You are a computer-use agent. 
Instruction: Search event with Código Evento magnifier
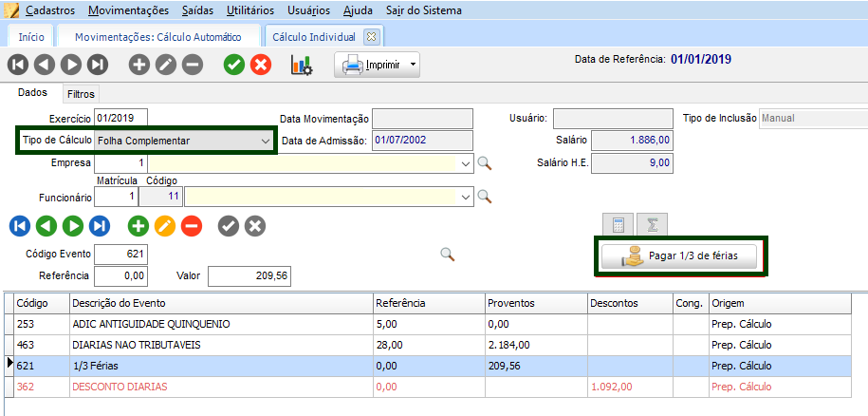[x=448, y=255]
